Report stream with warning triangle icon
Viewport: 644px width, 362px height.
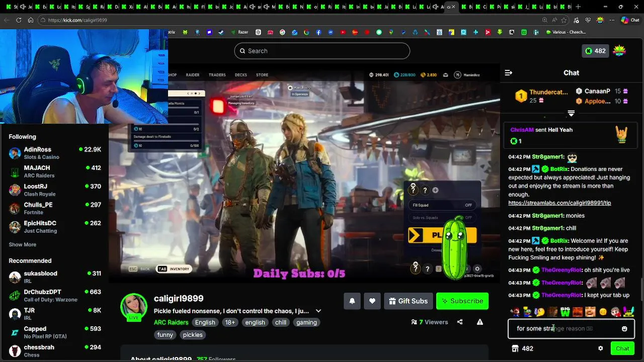click(480, 322)
